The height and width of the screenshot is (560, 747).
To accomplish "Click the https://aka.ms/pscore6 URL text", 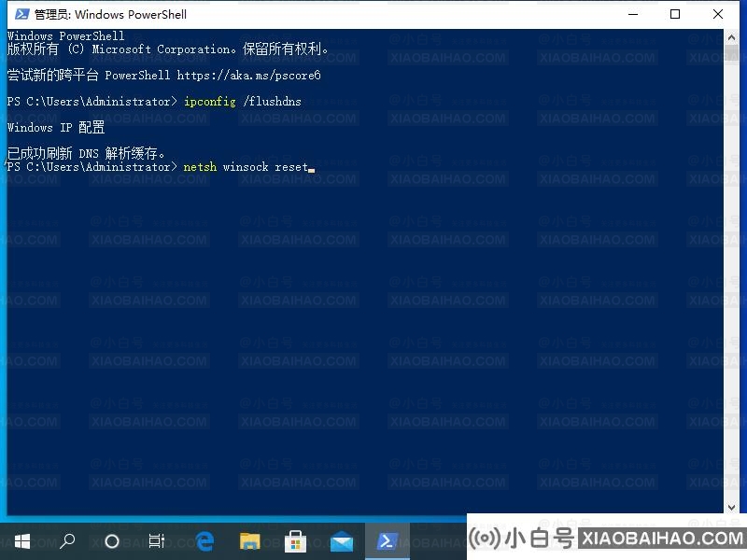I will tap(248, 76).
